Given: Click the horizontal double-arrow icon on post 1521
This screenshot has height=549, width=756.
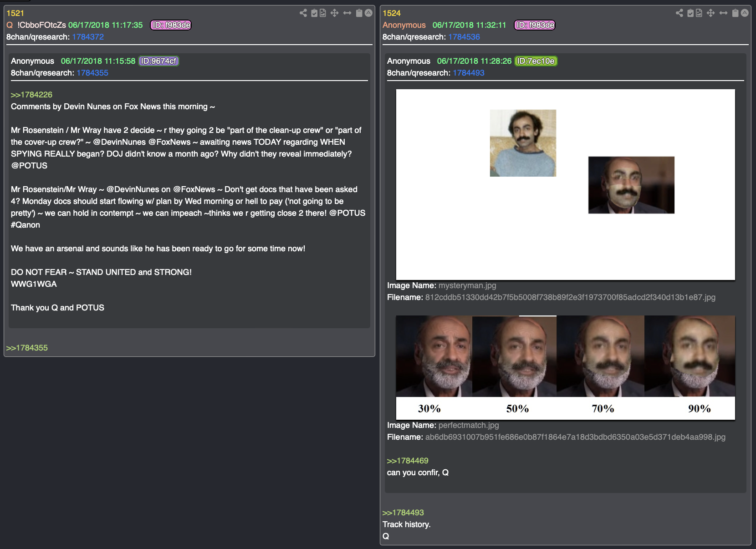Looking at the screenshot, I should 347,13.
